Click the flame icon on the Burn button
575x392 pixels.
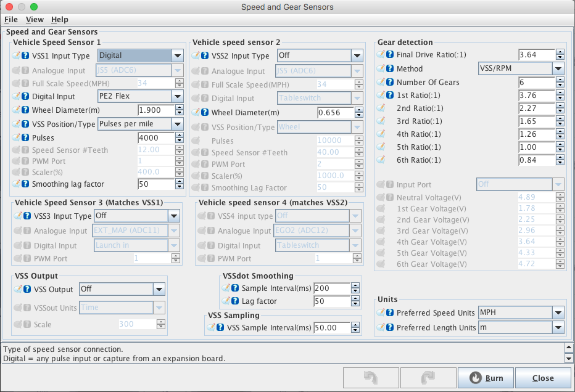click(x=475, y=378)
